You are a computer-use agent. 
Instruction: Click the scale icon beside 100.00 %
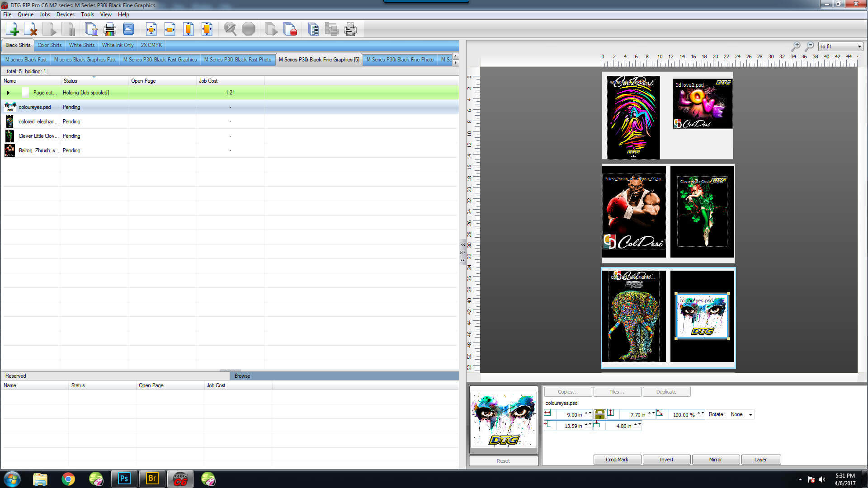tap(660, 413)
